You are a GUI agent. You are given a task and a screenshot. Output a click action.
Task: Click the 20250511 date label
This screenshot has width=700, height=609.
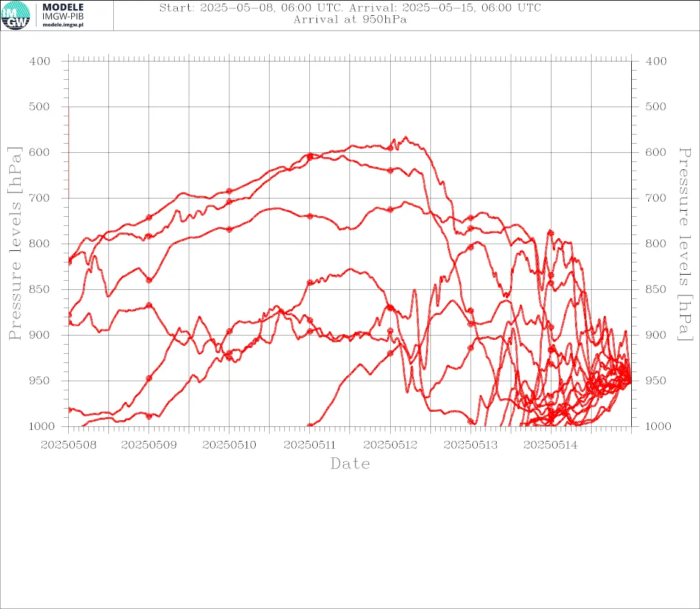pos(309,445)
